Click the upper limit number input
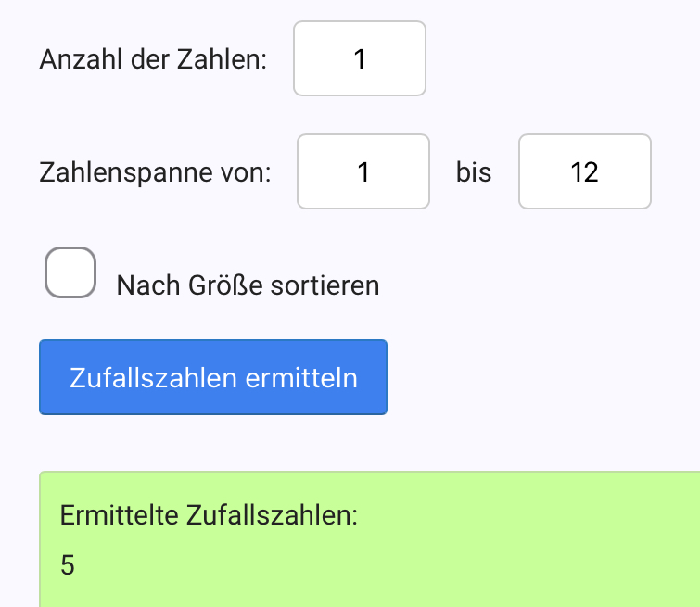 [x=585, y=172]
